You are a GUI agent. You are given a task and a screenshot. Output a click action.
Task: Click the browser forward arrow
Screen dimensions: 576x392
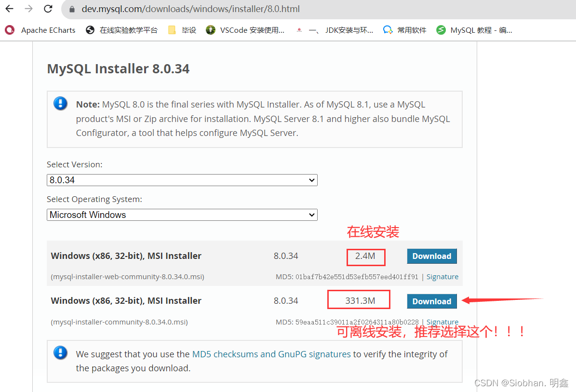click(28, 9)
